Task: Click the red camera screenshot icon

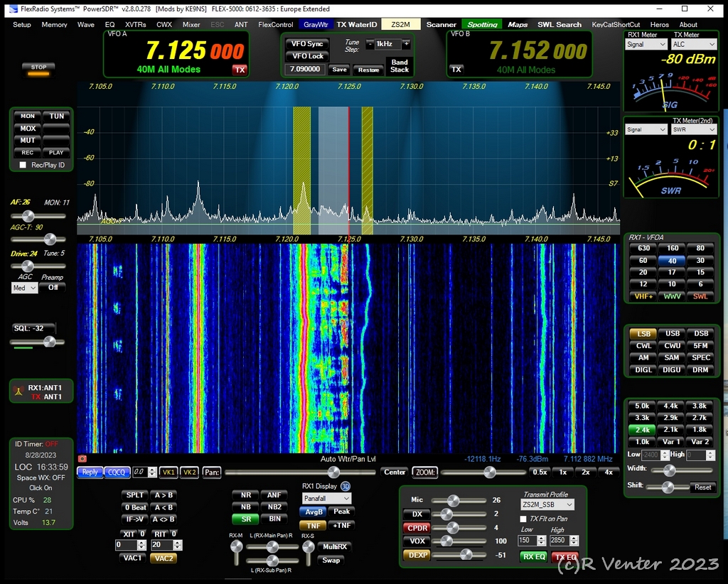Action: pos(82,459)
